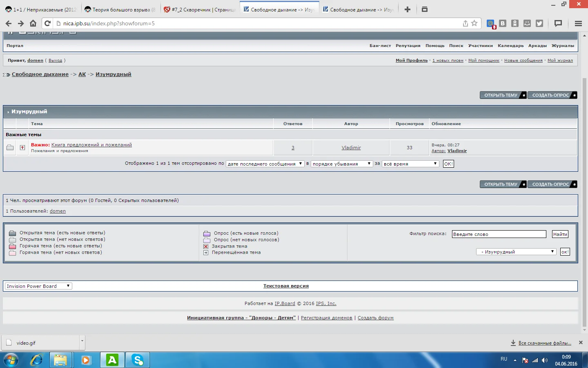Click search filter field Введите слово

tap(499, 234)
